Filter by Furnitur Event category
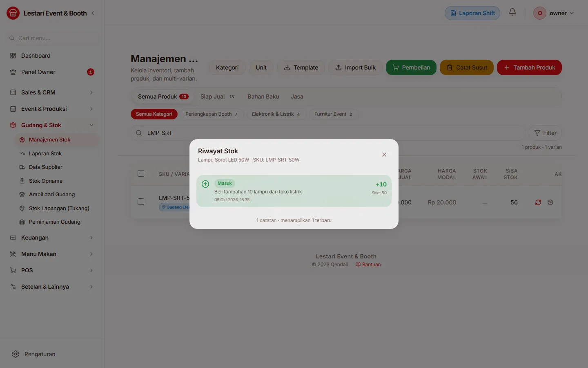This screenshot has width=588, height=368. point(334,114)
